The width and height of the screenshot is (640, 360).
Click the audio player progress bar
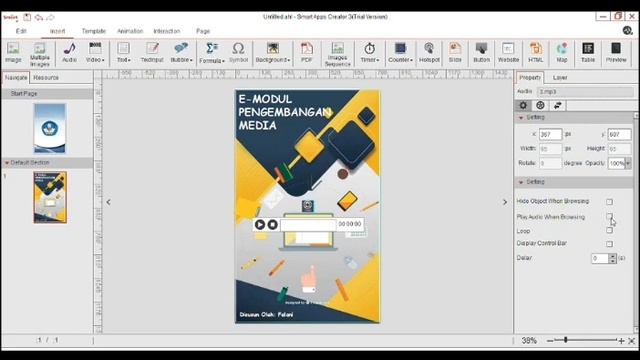coord(308,224)
